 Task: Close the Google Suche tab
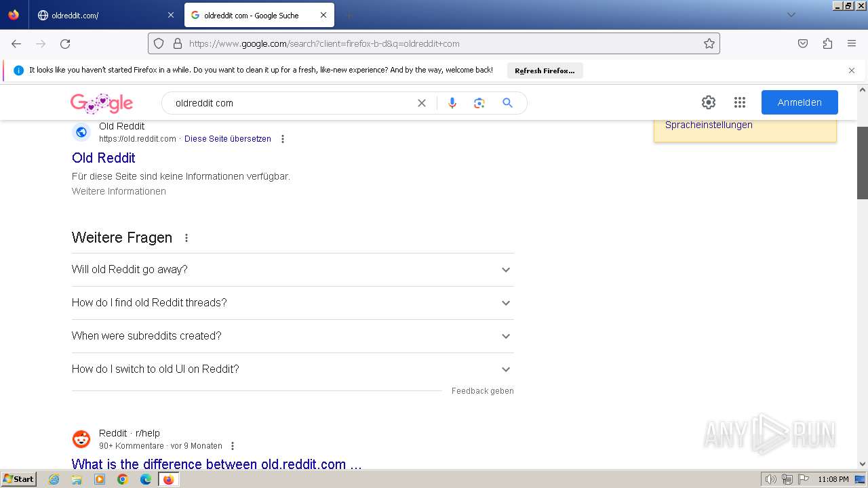point(323,15)
